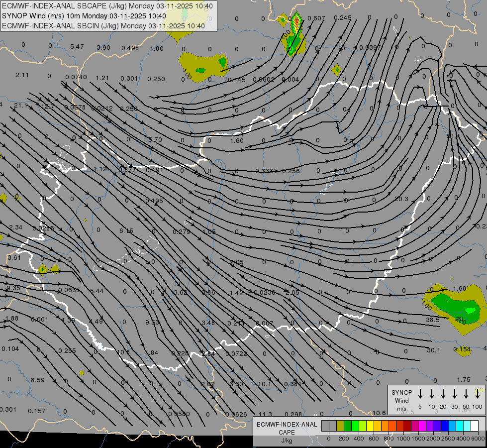Click the SYNOP Wind 10m header line

click(x=84, y=16)
